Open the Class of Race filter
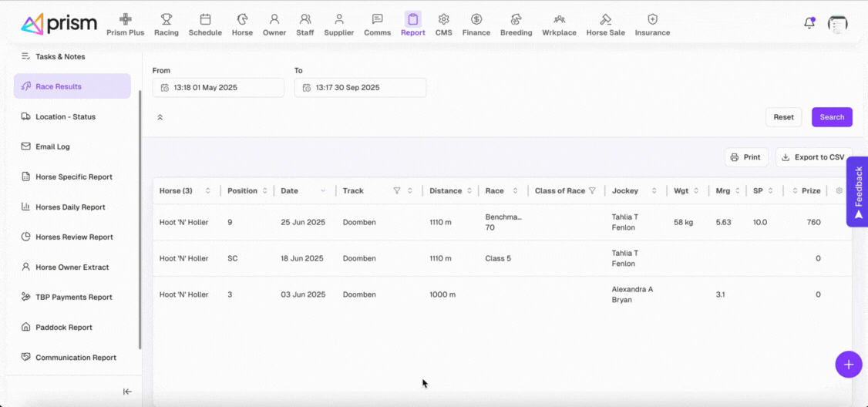Image resolution: width=868 pixels, height=407 pixels. pyautogui.click(x=593, y=190)
